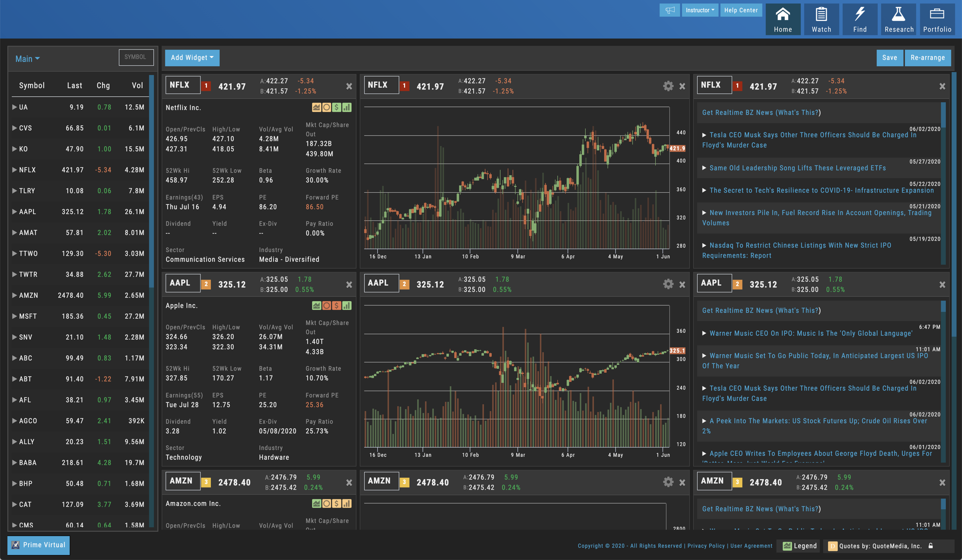Click Netflix dollar-sign indicator icon

[x=337, y=108]
